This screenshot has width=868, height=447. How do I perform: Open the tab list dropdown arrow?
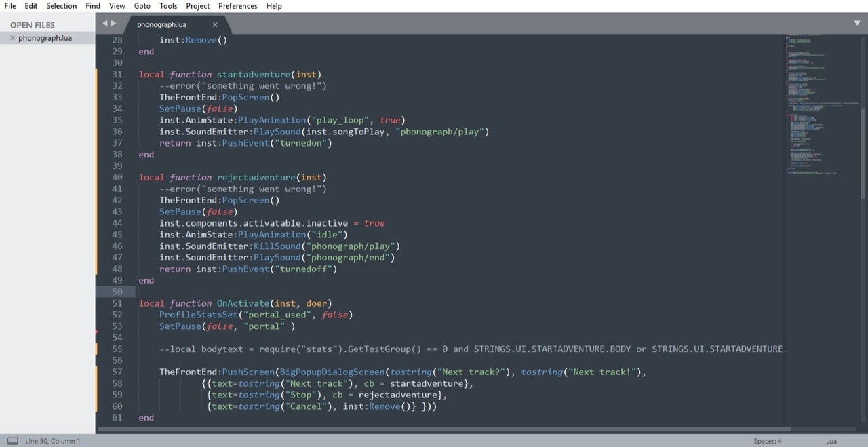[856, 24]
